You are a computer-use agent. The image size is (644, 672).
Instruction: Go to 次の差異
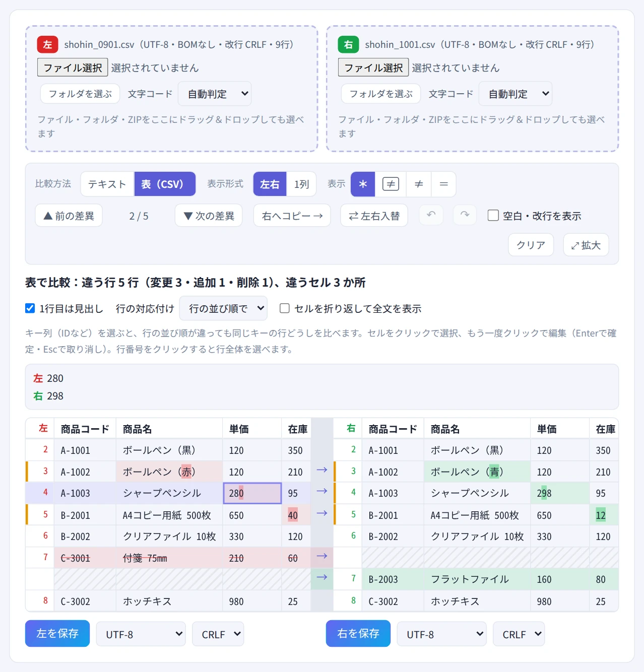pos(209,216)
